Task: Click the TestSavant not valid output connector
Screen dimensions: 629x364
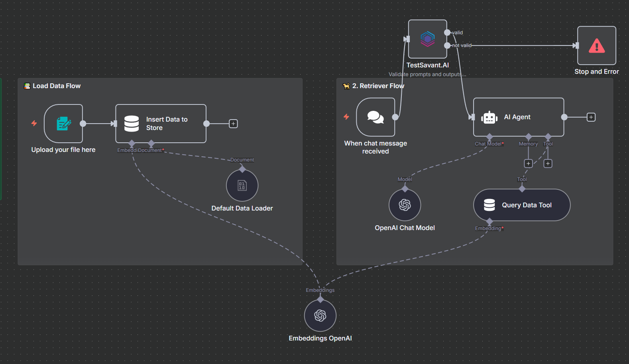Action: 447,45
